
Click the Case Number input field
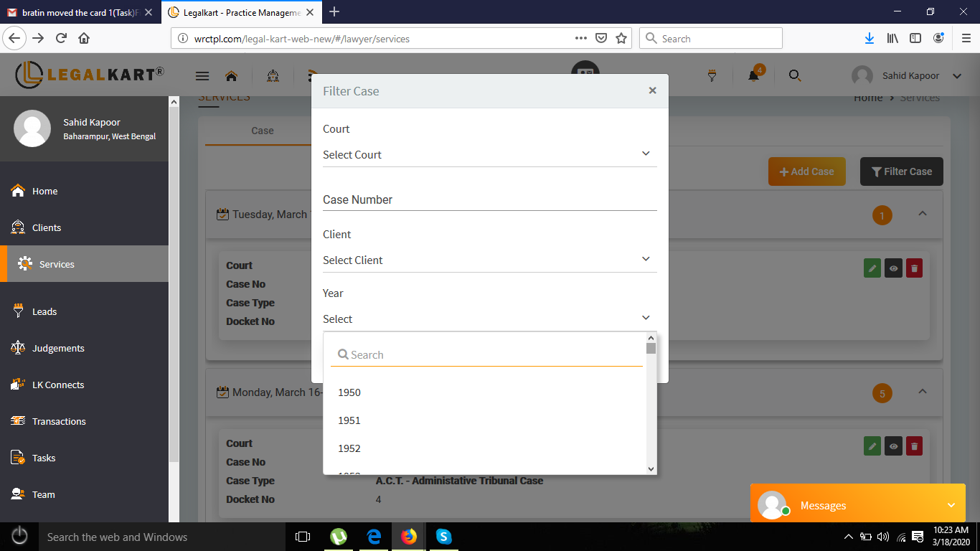pyautogui.click(x=489, y=200)
